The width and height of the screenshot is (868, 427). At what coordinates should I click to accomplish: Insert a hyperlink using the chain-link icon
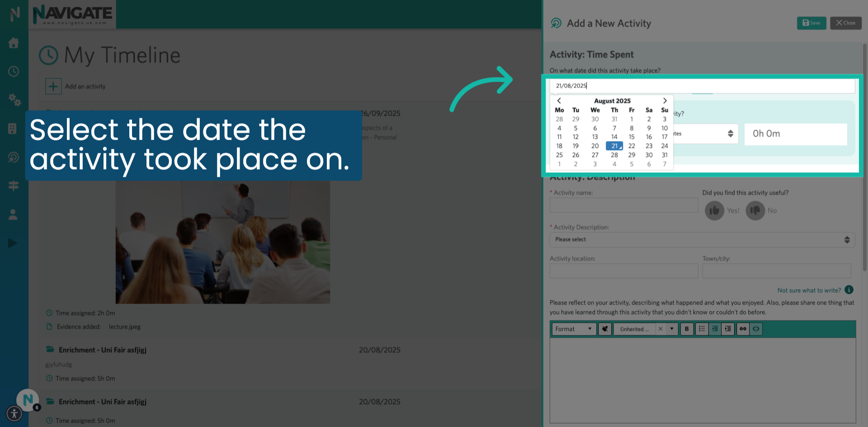[743, 329]
